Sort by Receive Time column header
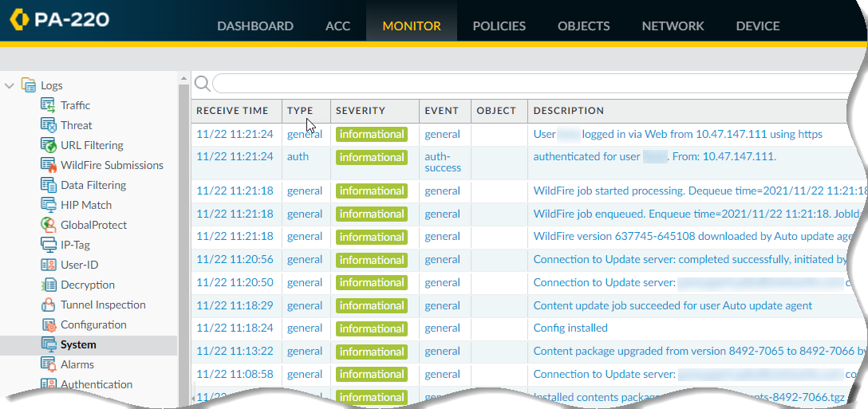 236,111
